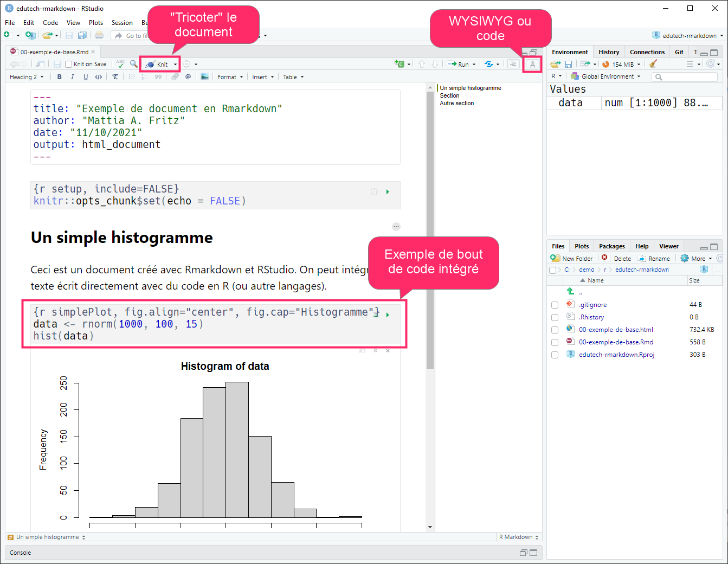The height and width of the screenshot is (564, 728).
Task: Open the memory usage 154 MiB dropdown
Action: coord(621,64)
